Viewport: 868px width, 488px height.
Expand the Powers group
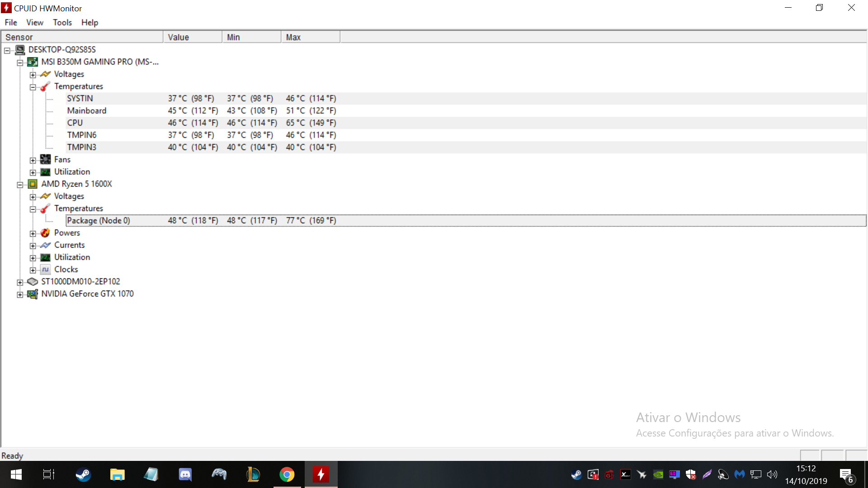pyautogui.click(x=33, y=233)
